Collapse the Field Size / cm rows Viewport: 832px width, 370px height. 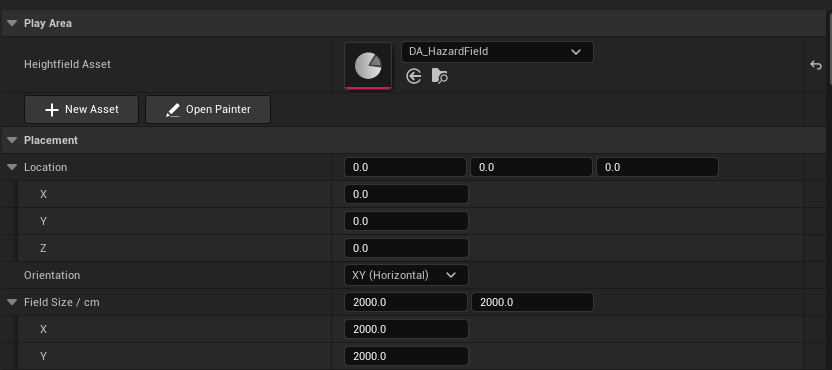tap(12, 303)
